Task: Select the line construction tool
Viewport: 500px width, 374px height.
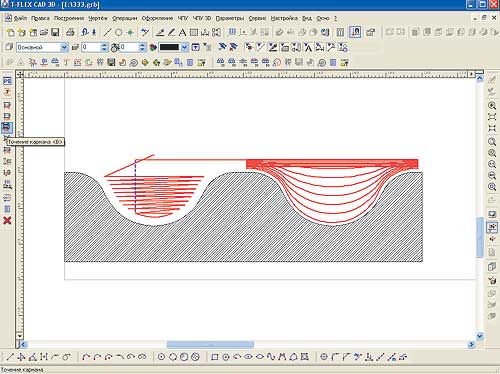Action: 107,32
